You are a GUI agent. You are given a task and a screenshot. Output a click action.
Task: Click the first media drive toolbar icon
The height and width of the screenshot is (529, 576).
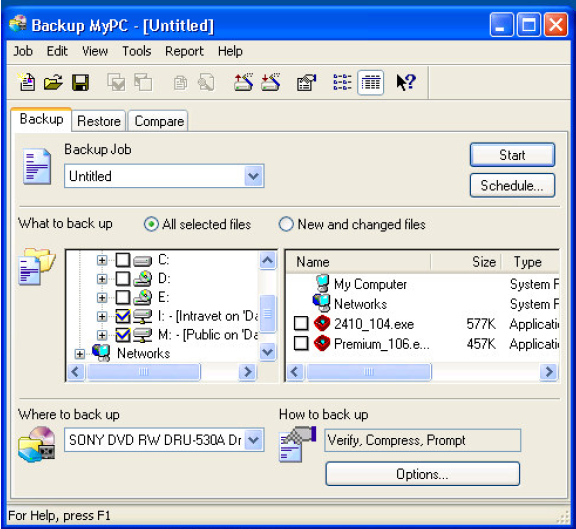click(244, 82)
